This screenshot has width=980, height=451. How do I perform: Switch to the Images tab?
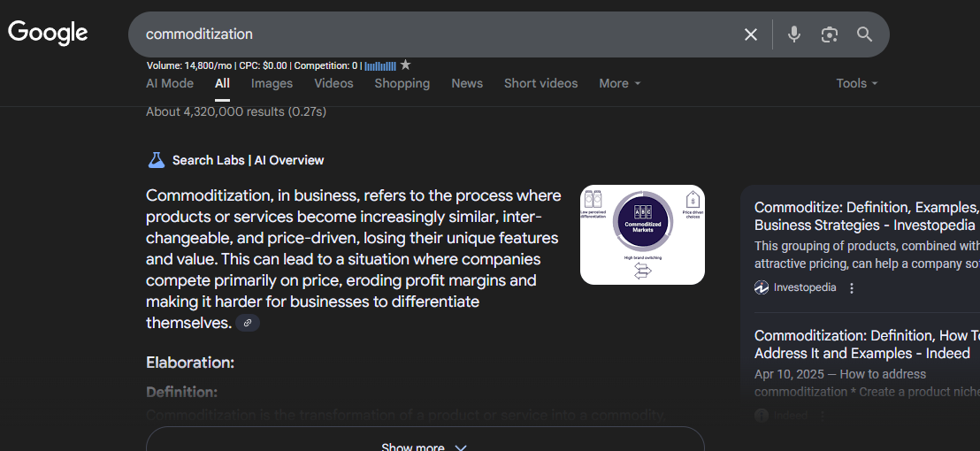tap(272, 83)
